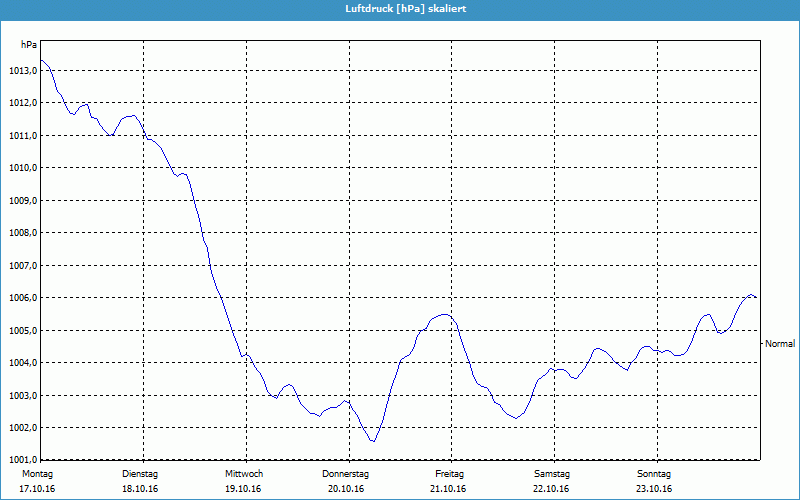
Task: Select the 'hPa' unit label
Action: pos(29,45)
